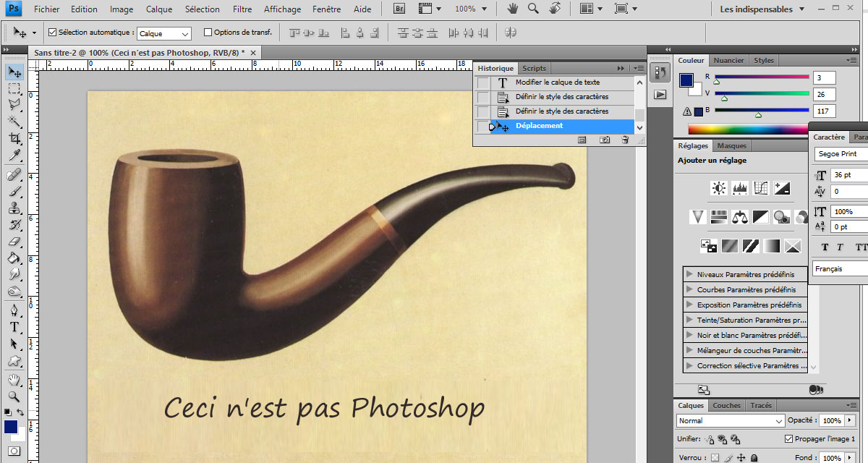The image size is (868, 463).
Task: Open the Calque menu
Action: [x=159, y=9]
